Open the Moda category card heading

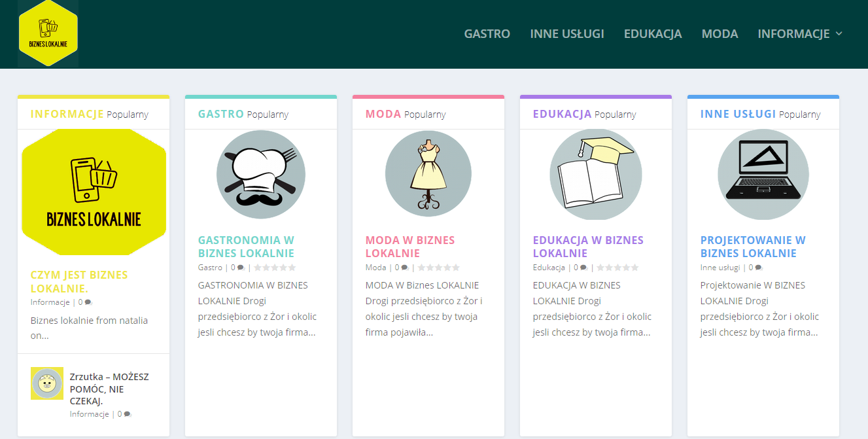tap(383, 114)
